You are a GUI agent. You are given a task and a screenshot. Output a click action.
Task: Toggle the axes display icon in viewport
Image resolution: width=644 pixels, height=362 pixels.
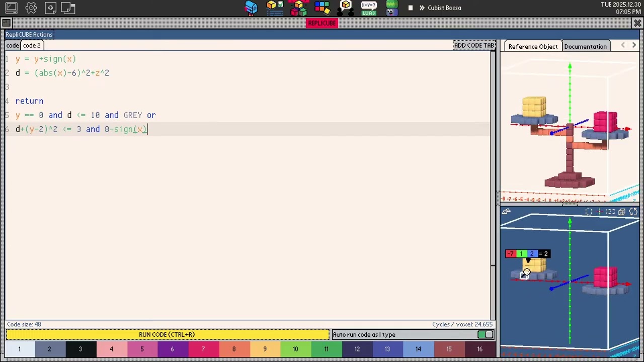click(600, 212)
